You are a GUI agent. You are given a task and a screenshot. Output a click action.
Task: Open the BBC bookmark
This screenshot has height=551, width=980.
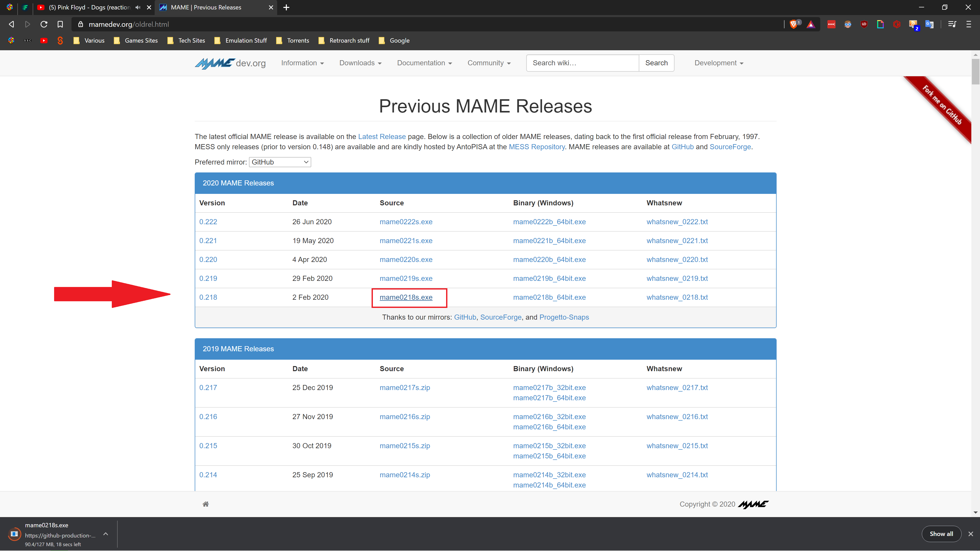pyautogui.click(x=28, y=40)
